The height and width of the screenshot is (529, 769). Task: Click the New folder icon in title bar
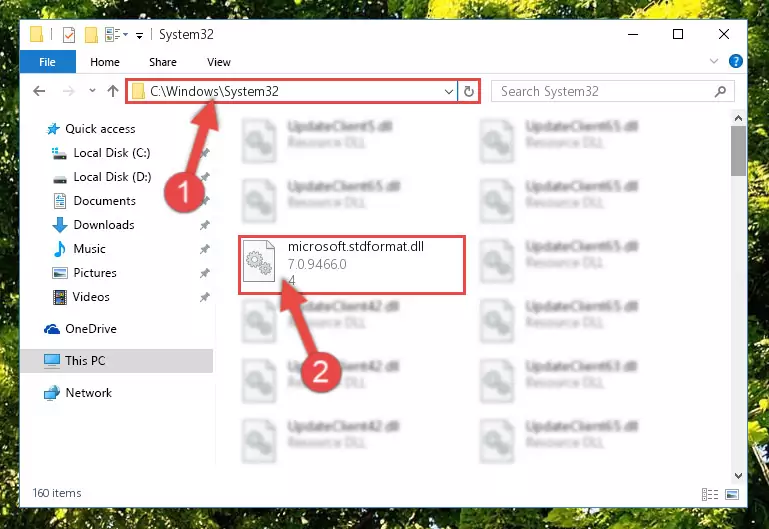pyautogui.click(x=91, y=35)
